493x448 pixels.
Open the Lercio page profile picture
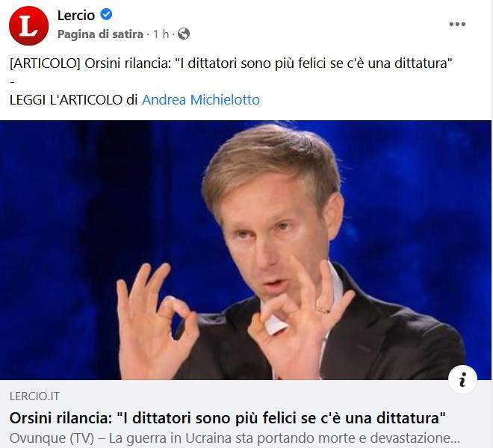[28, 25]
